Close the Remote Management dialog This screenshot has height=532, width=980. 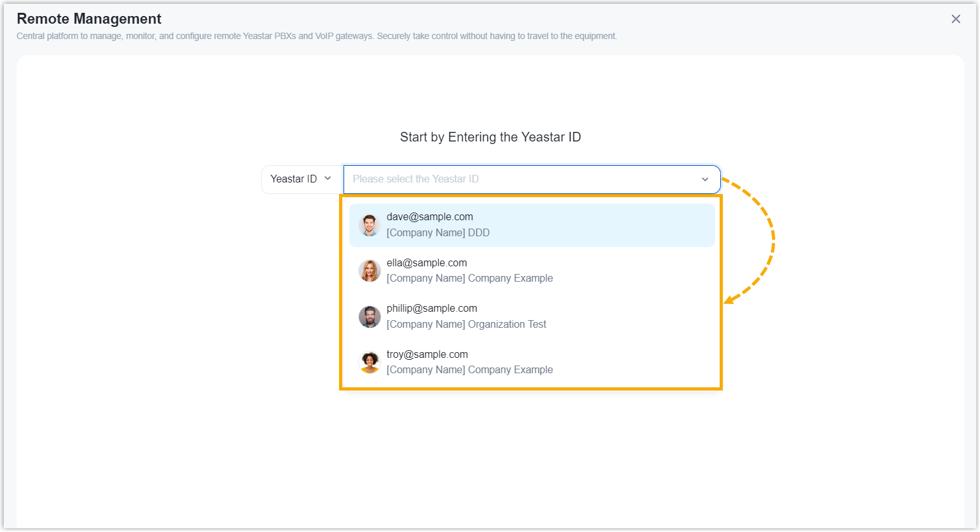pyautogui.click(x=956, y=19)
